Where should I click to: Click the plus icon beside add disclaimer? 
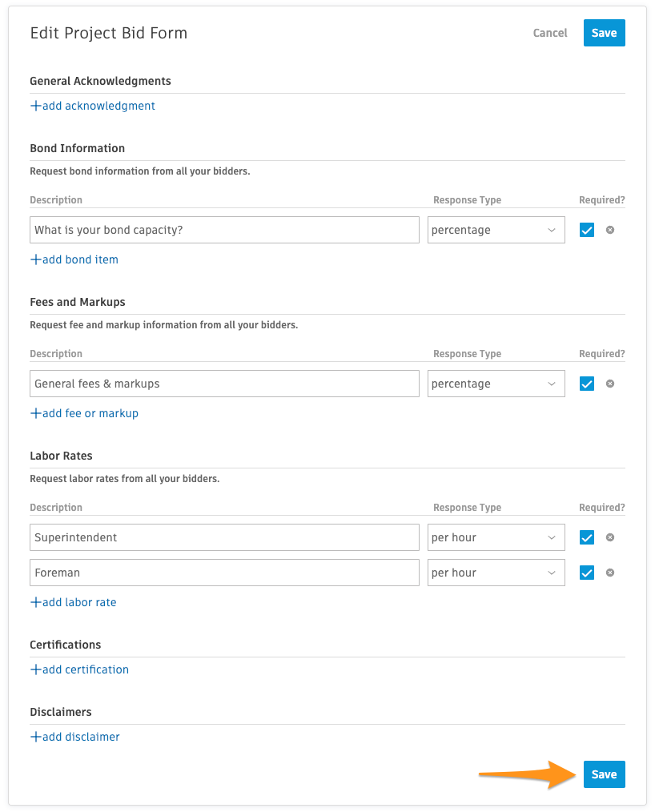click(x=35, y=737)
